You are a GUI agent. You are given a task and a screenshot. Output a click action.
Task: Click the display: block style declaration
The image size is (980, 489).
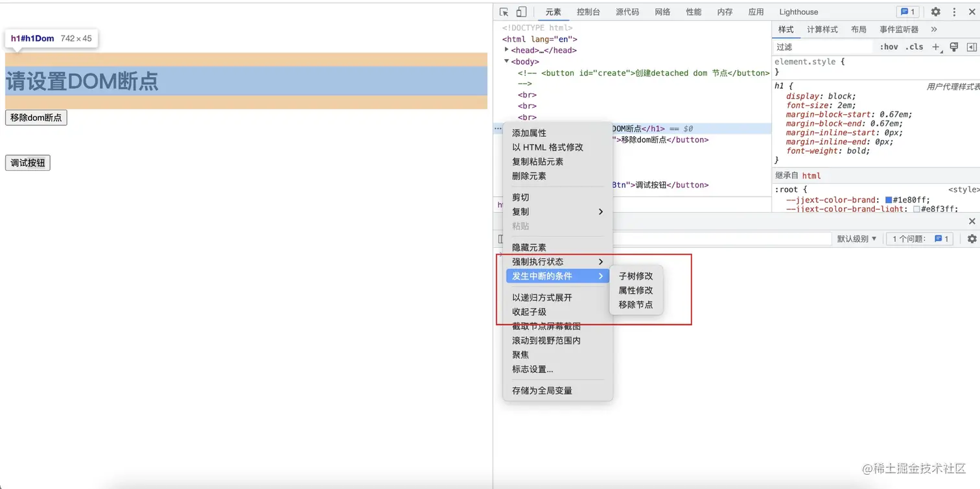coord(821,96)
